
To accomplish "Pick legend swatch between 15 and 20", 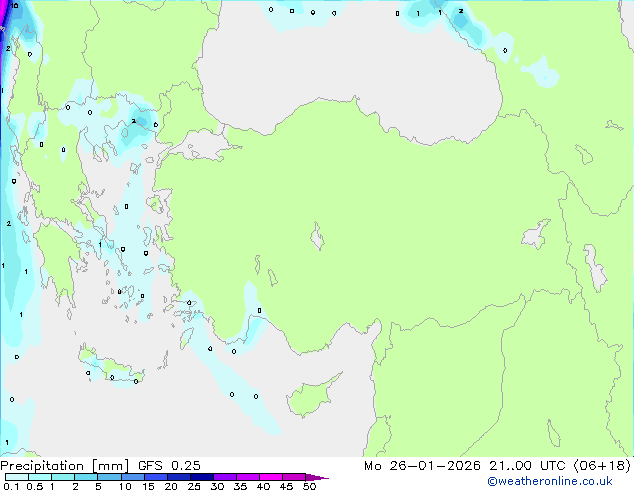I will pyautogui.click(x=156, y=477).
